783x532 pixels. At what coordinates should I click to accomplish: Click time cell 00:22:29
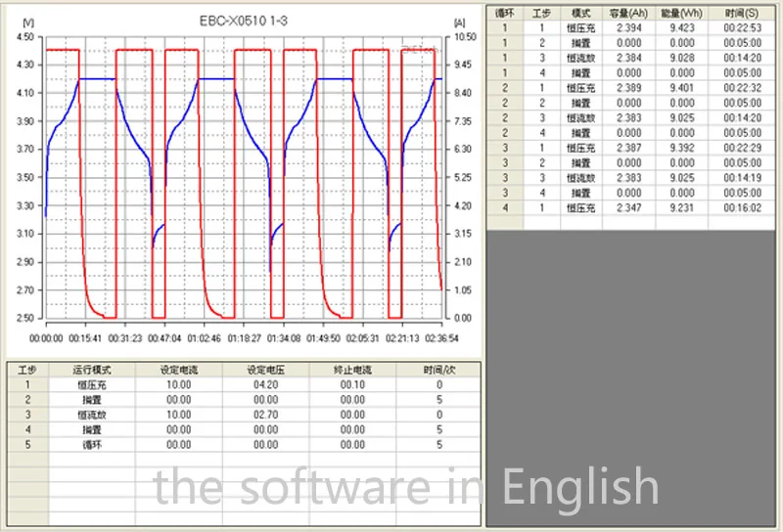coord(742,148)
